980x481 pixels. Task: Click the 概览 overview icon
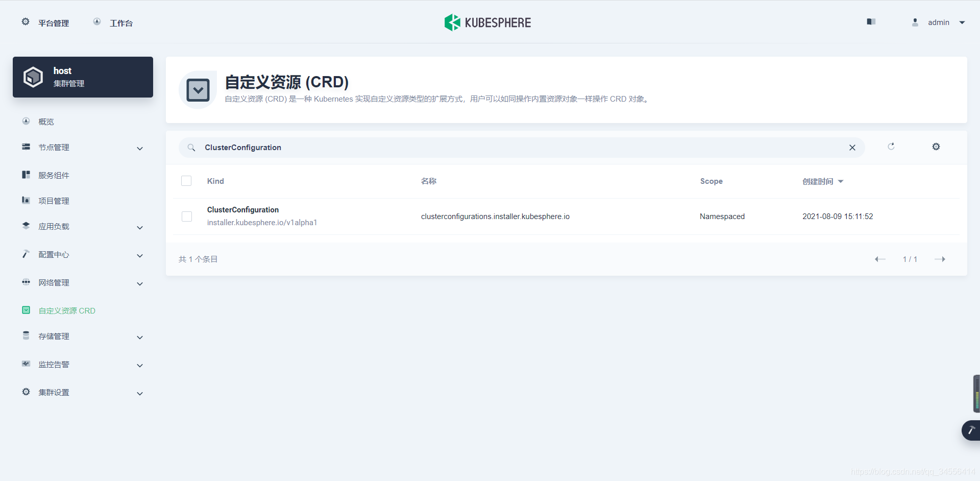(26, 122)
